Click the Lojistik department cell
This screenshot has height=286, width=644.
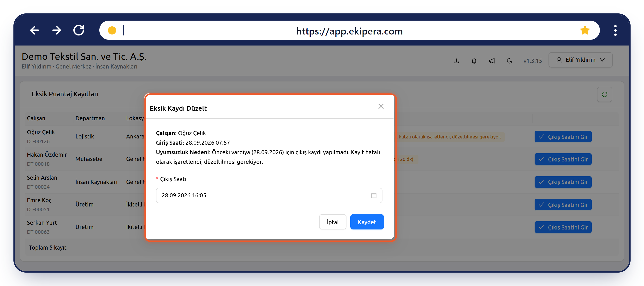tap(84, 137)
